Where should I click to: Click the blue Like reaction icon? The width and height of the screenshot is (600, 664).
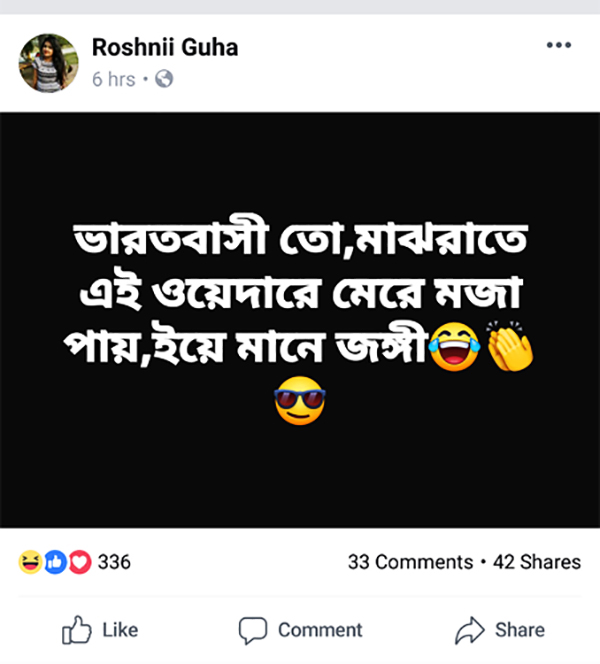pyautogui.click(x=55, y=562)
